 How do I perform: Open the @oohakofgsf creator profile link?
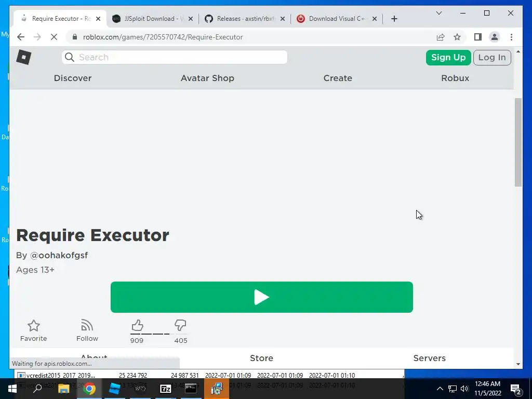(x=59, y=255)
